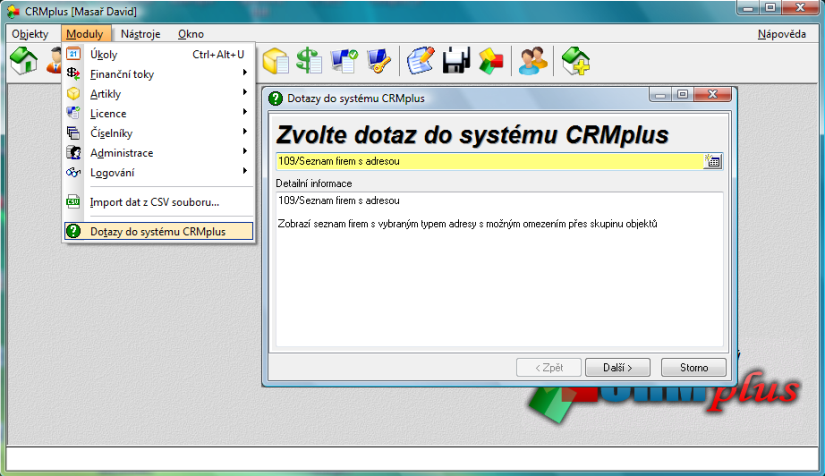Viewport: 825px width, 476px height.
Task: Click the green question mark menu icon
Action: [73, 231]
